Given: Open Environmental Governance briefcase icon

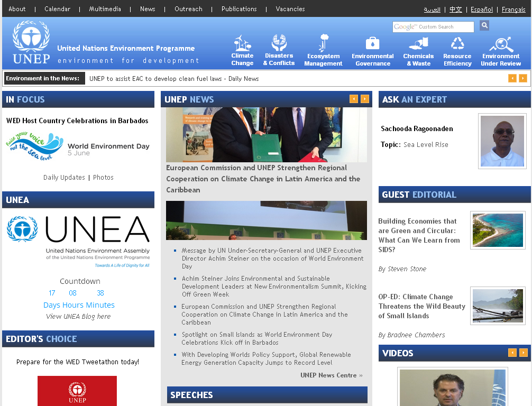Looking at the screenshot, I should click(x=372, y=43).
